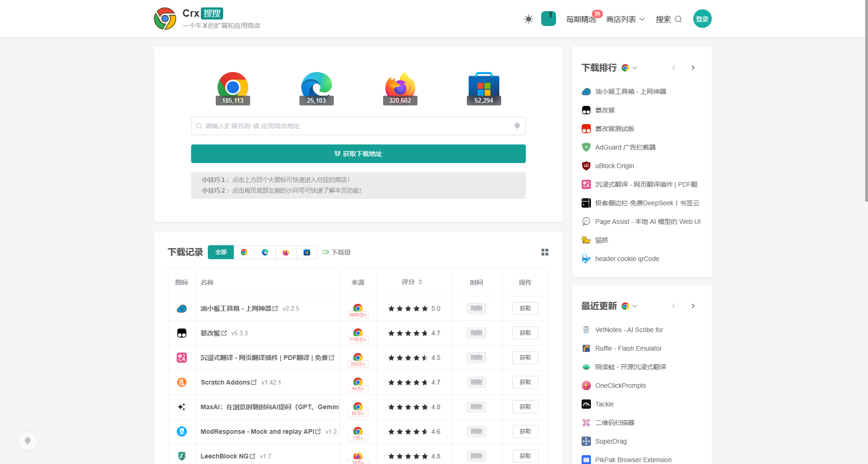The width and height of the screenshot is (868, 464).
Task: Click the floating lightbulb help button
Action: [x=28, y=441]
